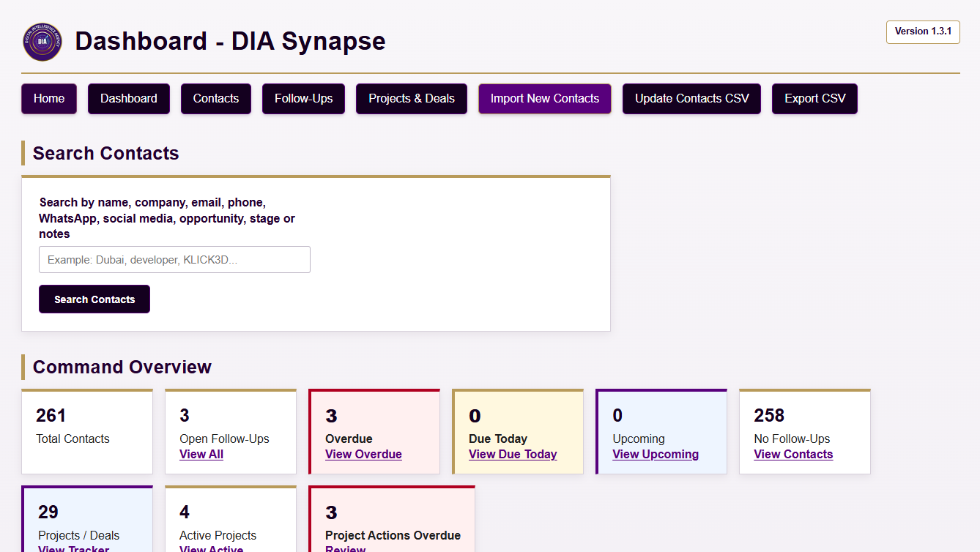Screen dimensions: 980x552
Task: Click the Command Overview heading
Action: point(122,367)
